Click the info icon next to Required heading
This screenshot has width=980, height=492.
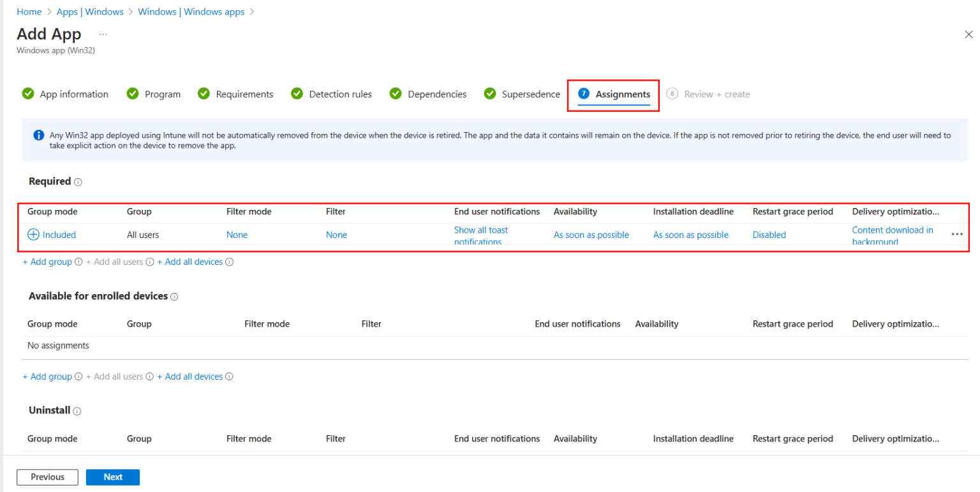[x=77, y=182]
